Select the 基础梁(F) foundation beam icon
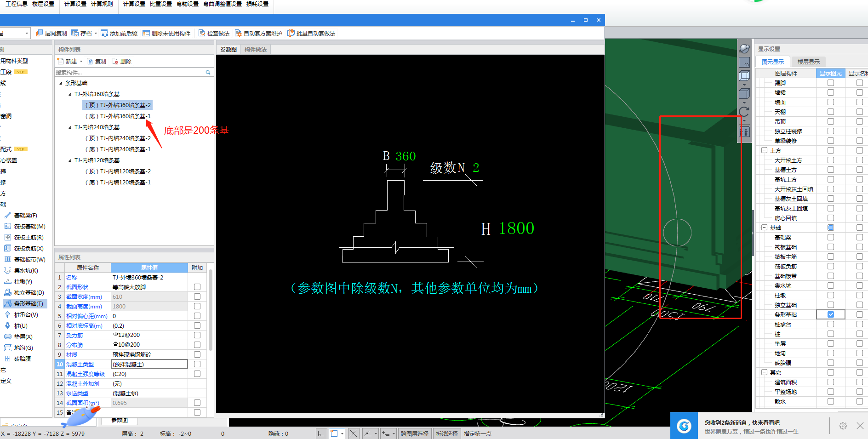Image resolution: width=868 pixels, height=439 pixels. tap(8, 215)
